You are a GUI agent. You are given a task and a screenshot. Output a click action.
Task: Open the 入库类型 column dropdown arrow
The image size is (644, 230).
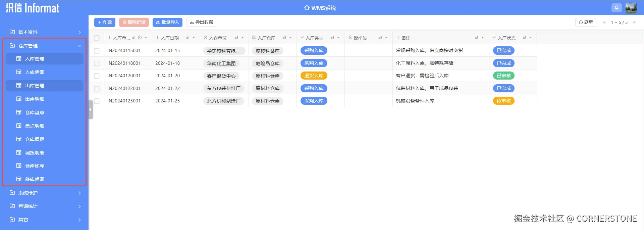tap(338, 38)
